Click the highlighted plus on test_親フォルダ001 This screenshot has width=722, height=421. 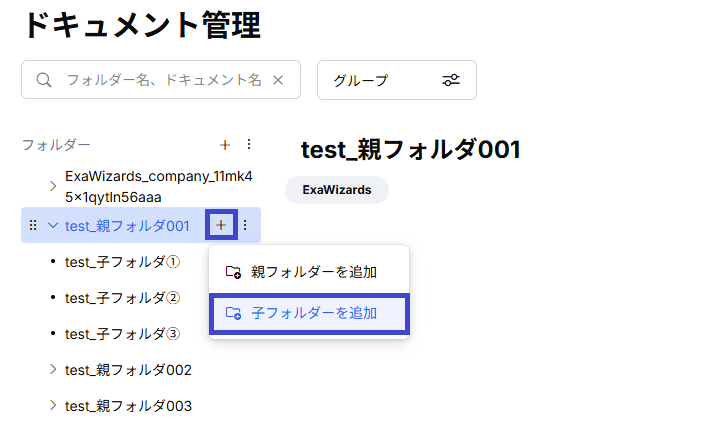[x=221, y=225]
